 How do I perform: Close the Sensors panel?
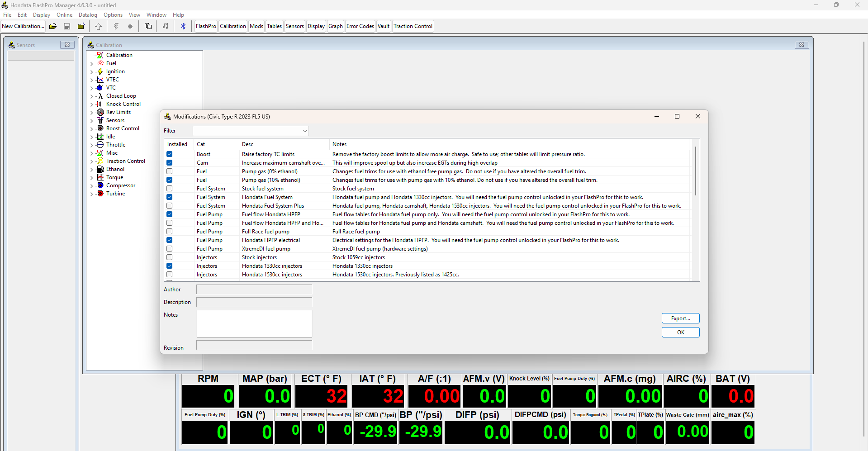click(x=67, y=45)
